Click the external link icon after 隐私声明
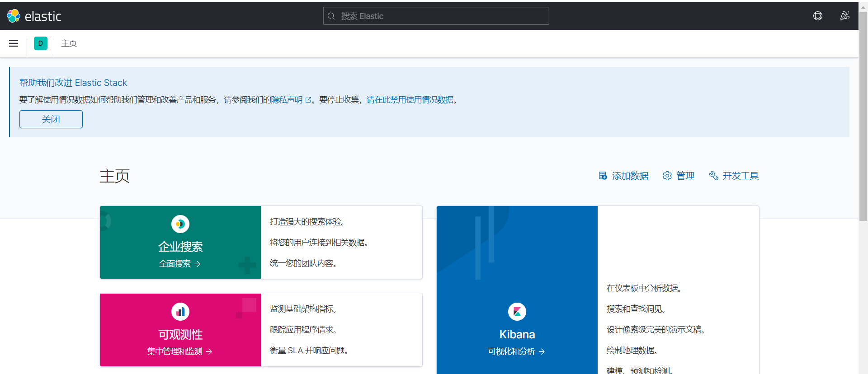 coord(308,100)
